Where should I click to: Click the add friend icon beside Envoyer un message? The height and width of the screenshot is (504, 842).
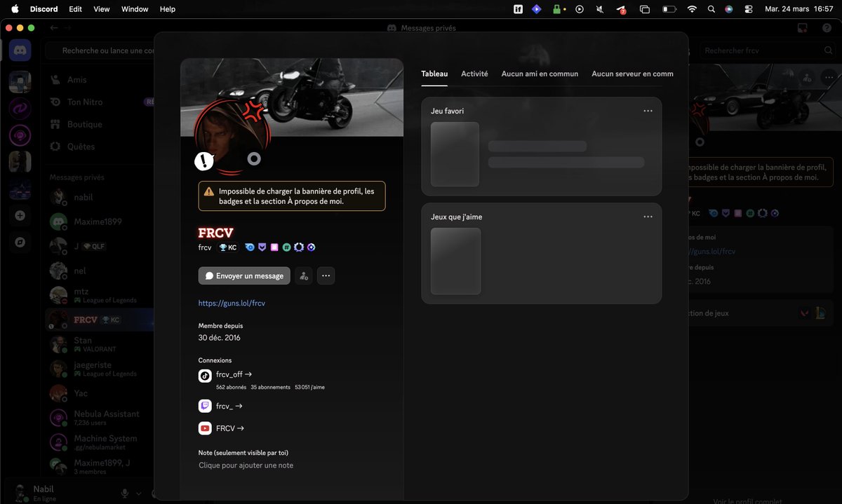coord(304,276)
